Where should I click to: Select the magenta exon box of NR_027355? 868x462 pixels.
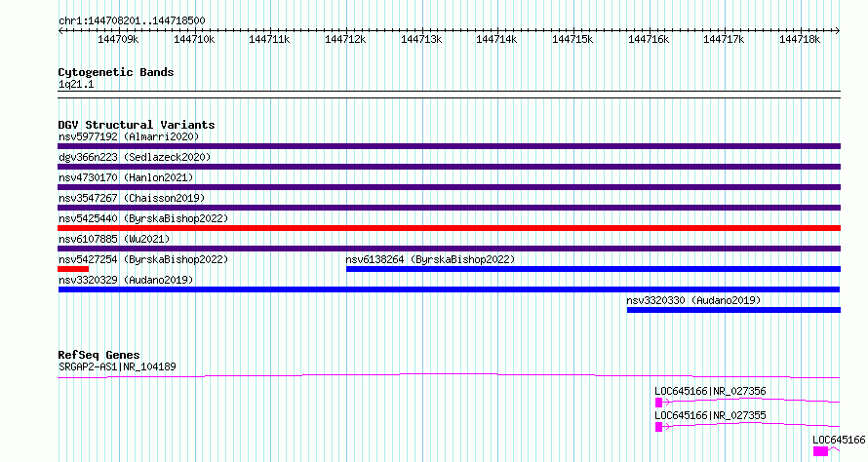pyautogui.click(x=658, y=427)
